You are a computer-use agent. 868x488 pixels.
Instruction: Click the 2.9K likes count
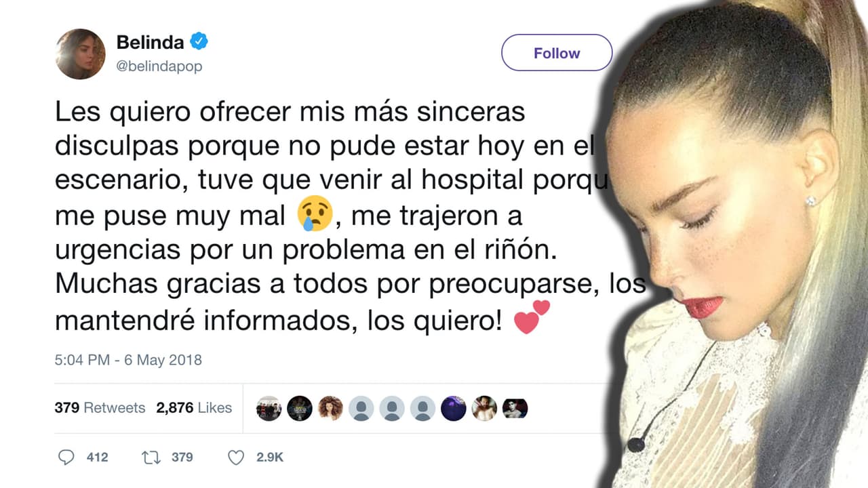click(270, 457)
